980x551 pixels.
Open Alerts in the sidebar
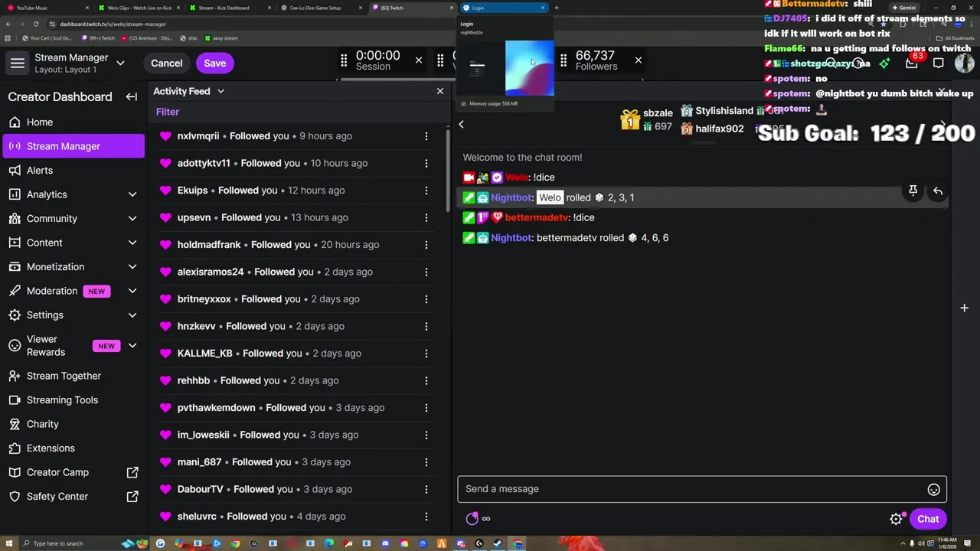pos(73,171)
